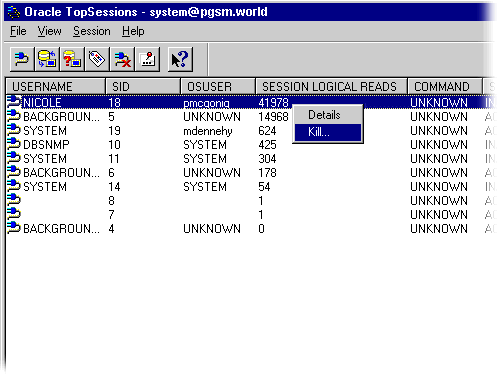498x375 pixels.
Task: Select the BACKGROUN... row with SID 4
Action: [251, 229]
